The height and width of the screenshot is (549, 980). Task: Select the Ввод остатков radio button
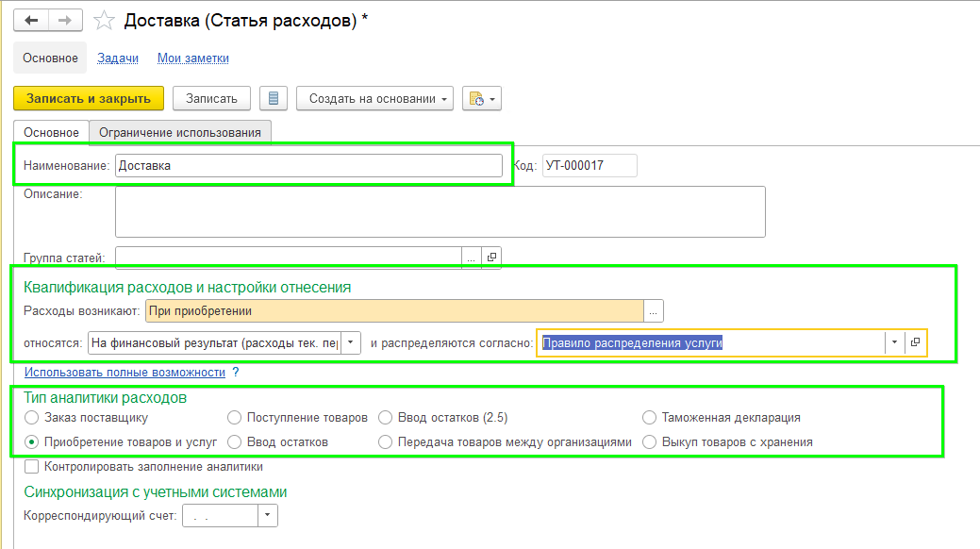(234, 442)
